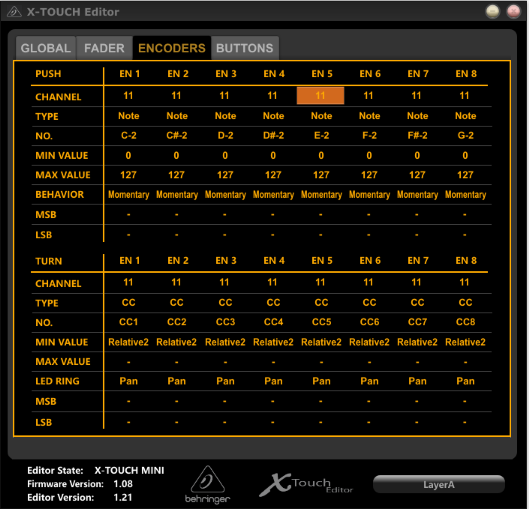Open the FADER tab

click(x=104, y=48)
